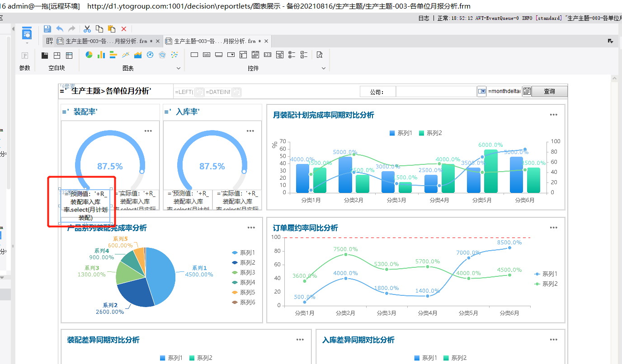
Task: Open the ... menu on 装配差异同期对比分析
Action: coord(300,340)
